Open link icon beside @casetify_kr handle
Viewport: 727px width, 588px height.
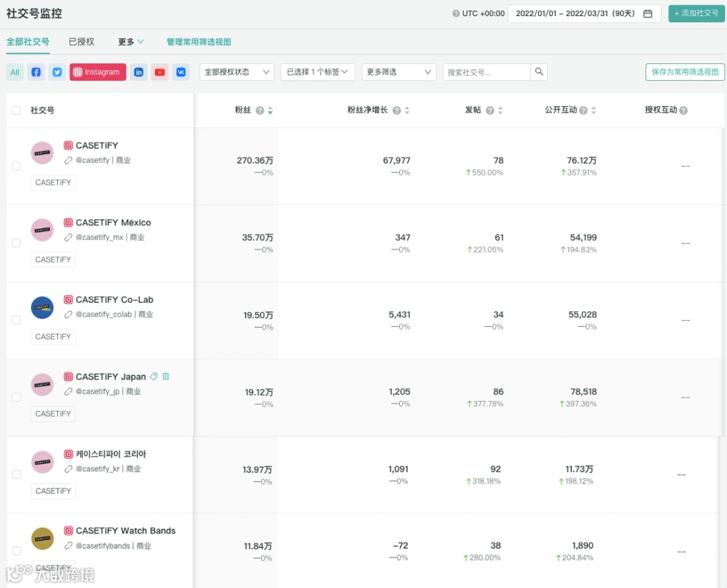pyautogui.click(x=68, y=469)
